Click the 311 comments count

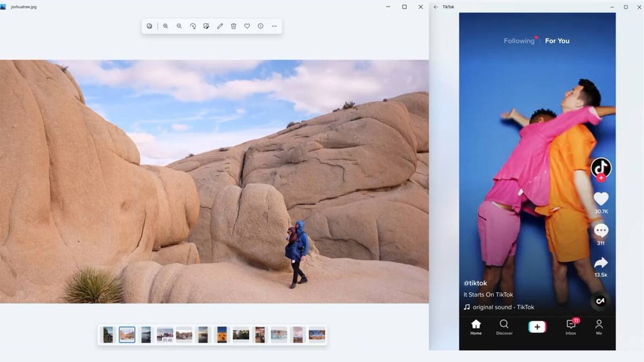point(601,243)
